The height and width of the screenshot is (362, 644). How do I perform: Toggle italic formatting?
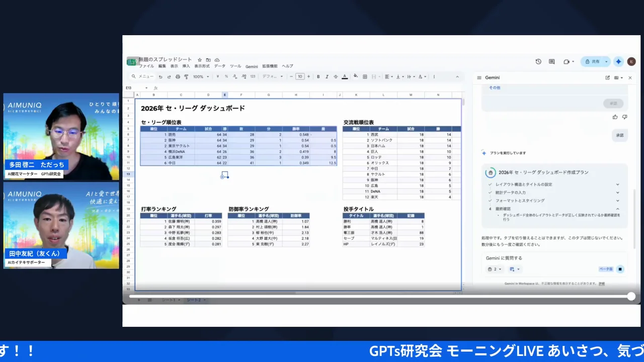327,77
